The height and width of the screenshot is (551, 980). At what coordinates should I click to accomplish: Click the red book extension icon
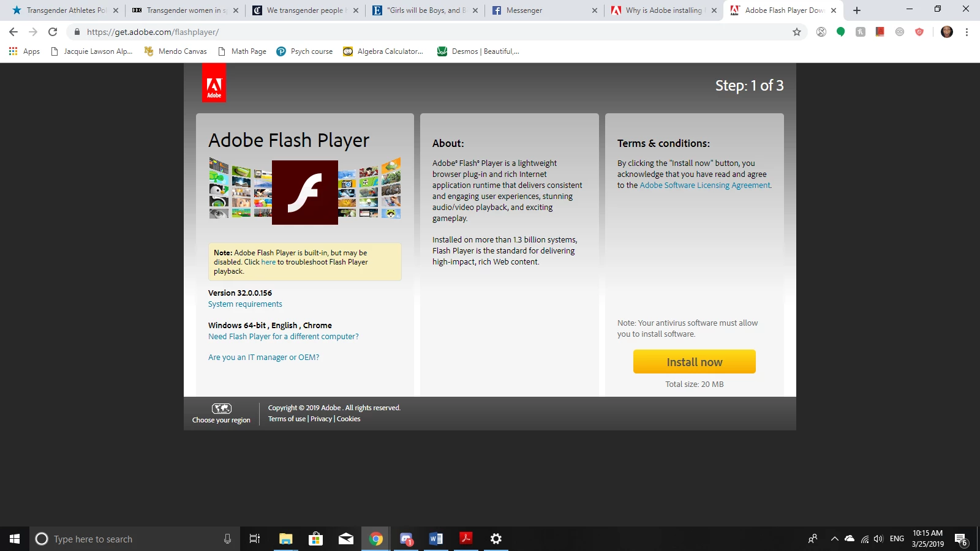click(880, 32)
